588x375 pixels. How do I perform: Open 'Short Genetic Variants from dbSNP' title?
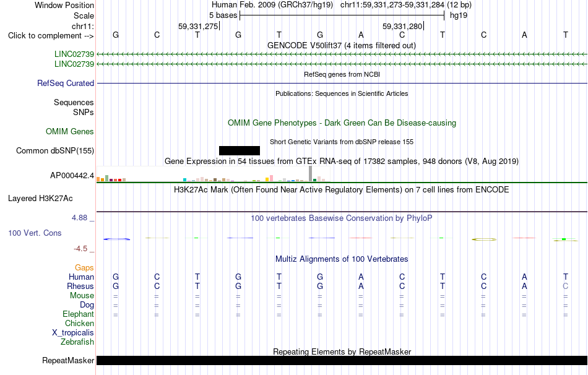click(x=342, y=142)
